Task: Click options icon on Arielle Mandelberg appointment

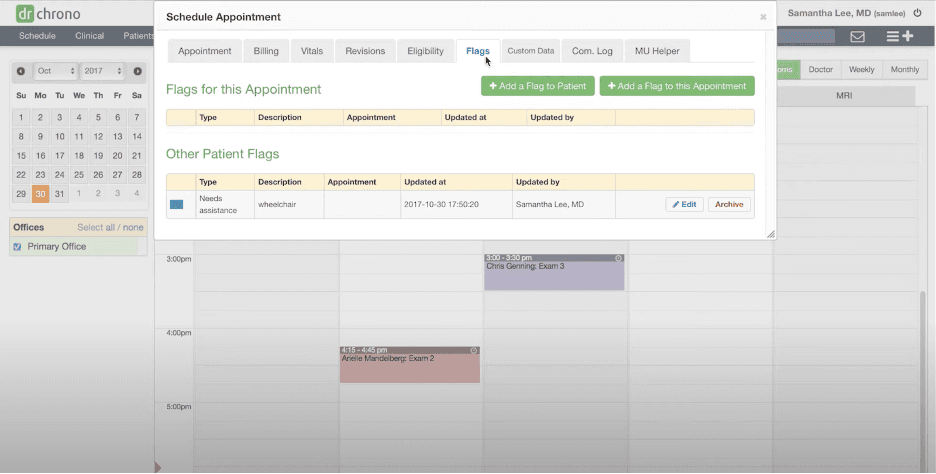Action: (x=474, y=350)
